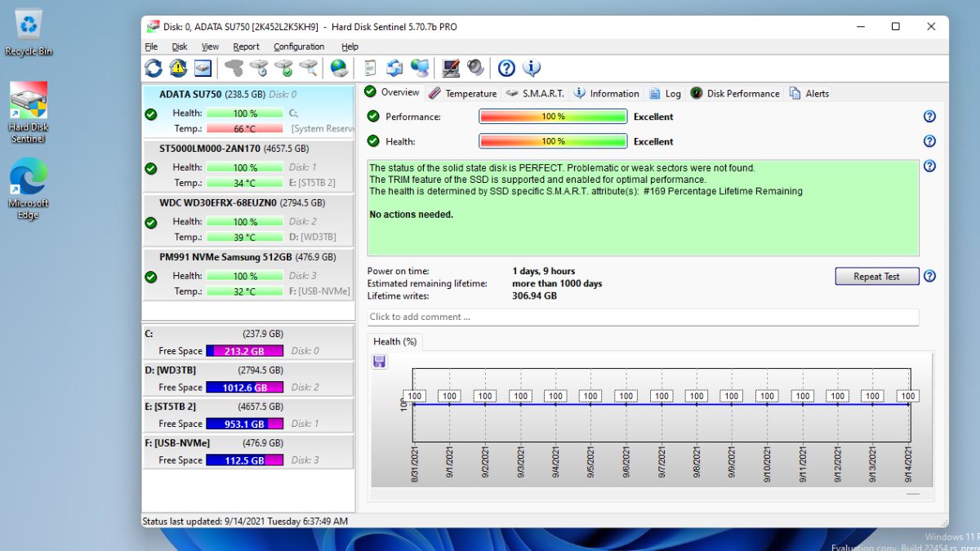The width and height of the screenshot is (980, 551).
Task: Click the globe with disk toolbar icon
Action: pyautogui.click(x=339, y=68)
